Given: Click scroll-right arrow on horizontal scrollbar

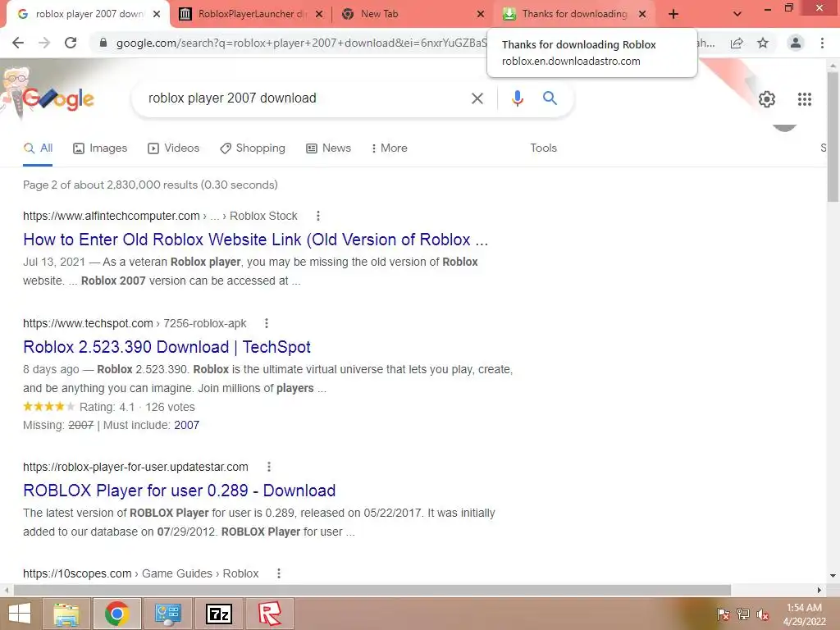Looking at the screenshot, I should coord(819,590).
